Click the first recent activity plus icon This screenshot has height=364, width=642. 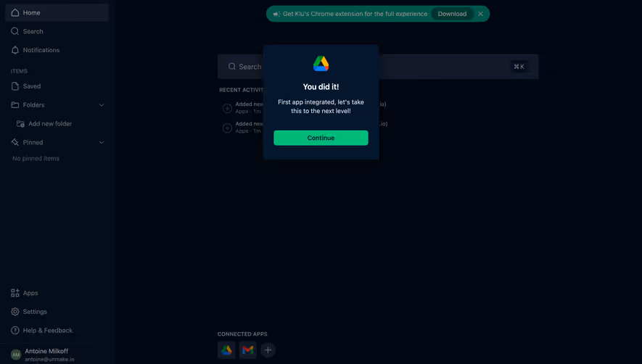[x=227, y=108]
